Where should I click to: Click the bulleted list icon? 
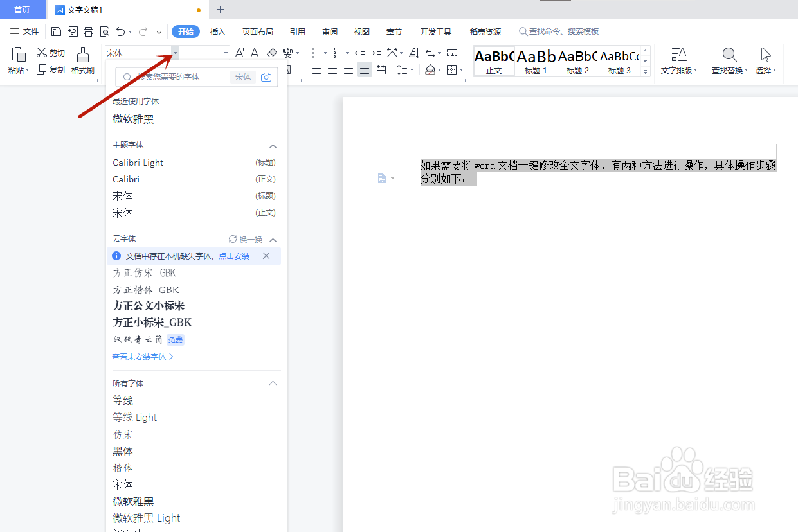[x=316, y=53]
